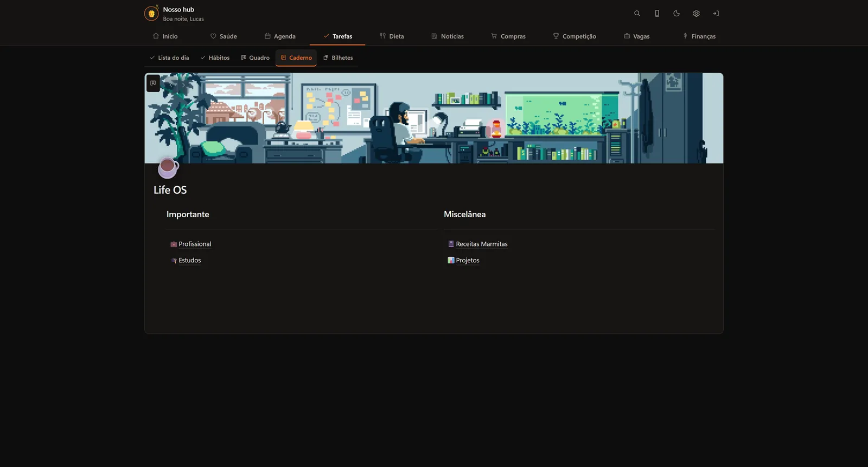Image resolution: width=868 pixels, height=467 pixels.
Task: Open the Compras tab
Action: [x=508, y=36]
